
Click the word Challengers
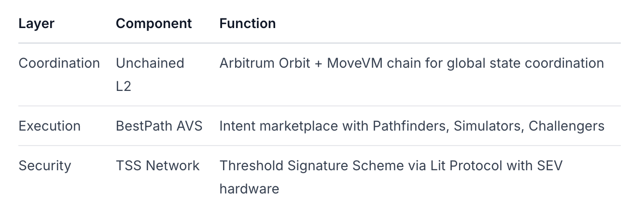[x=566, y=126]
